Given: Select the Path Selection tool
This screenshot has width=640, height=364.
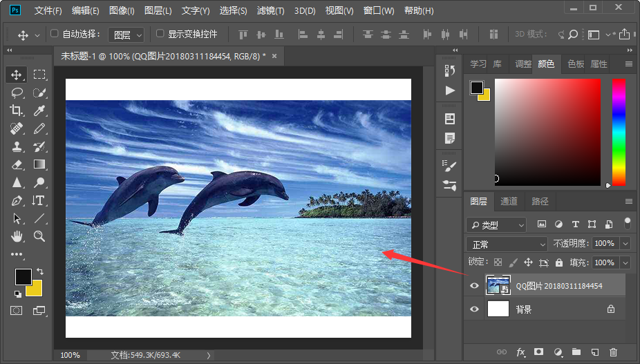Looking at the screenshot, I should tap(17, 218).
